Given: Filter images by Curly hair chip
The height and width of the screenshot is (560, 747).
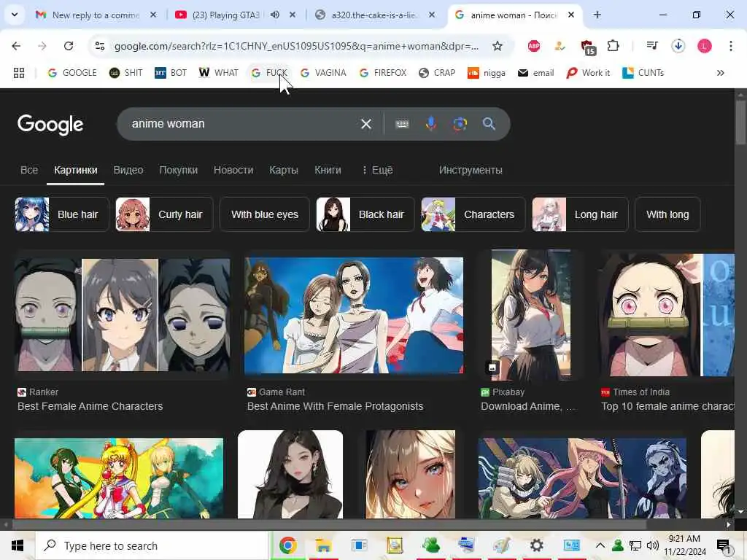Looking at the screenshot, I should (164, 214).
